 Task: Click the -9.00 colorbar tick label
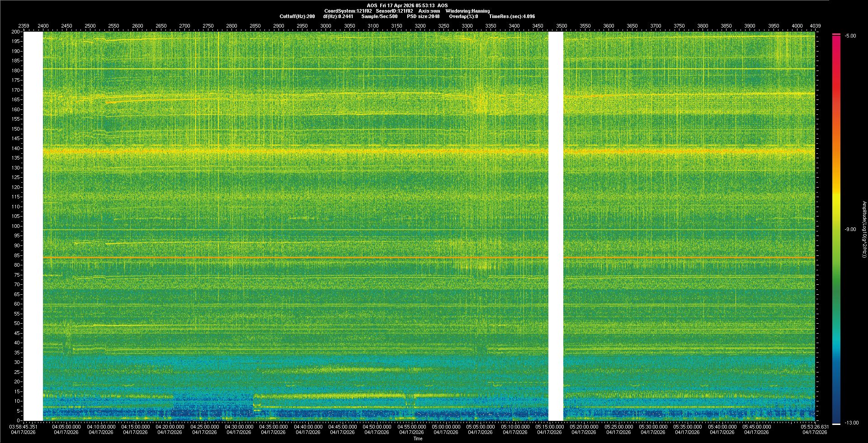click(x=850, y=230)
